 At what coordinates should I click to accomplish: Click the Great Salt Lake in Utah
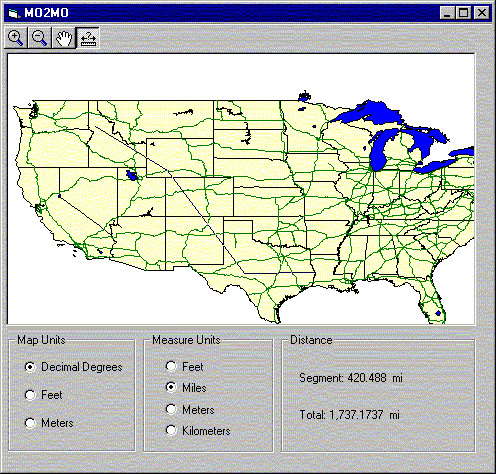(x=131, y=175)
